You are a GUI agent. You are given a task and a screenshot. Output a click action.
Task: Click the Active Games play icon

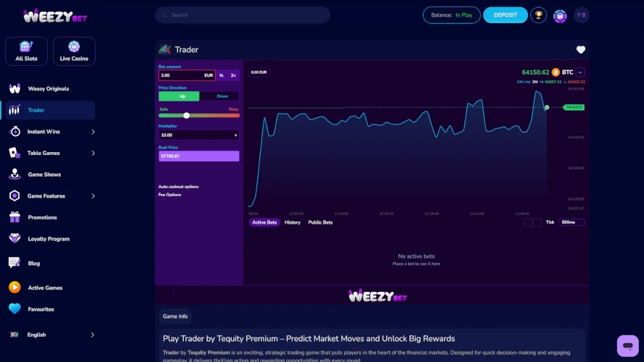[14, 287]
